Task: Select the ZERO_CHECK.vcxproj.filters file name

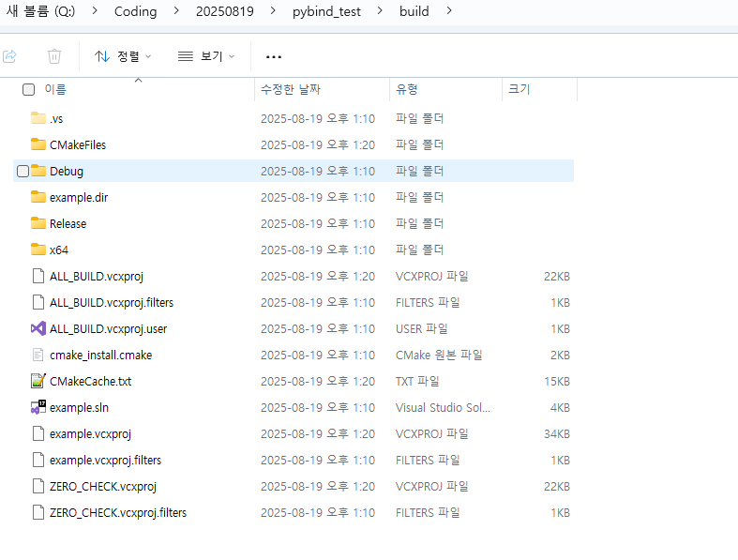Action: pyautogui.click(x=118, y=513)
